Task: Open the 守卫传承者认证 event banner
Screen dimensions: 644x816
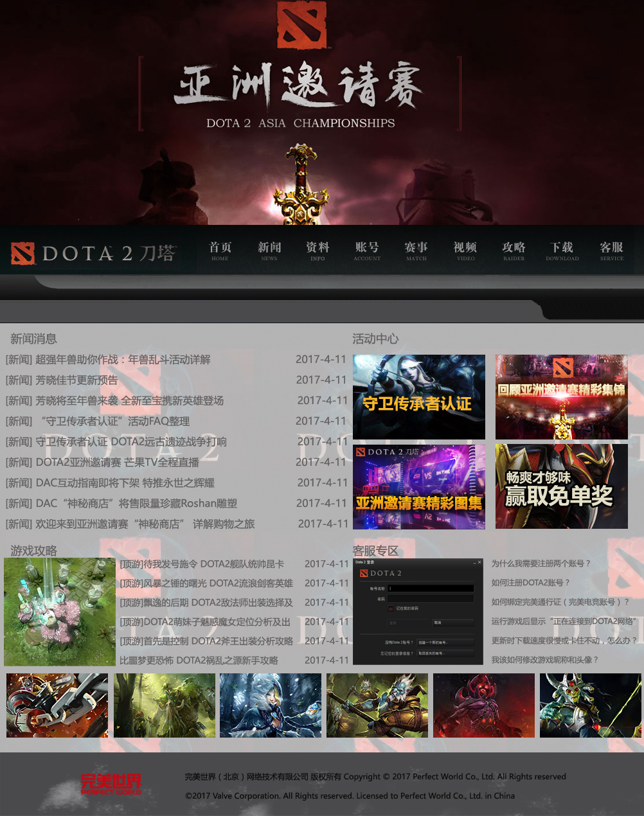Action: 418,397
